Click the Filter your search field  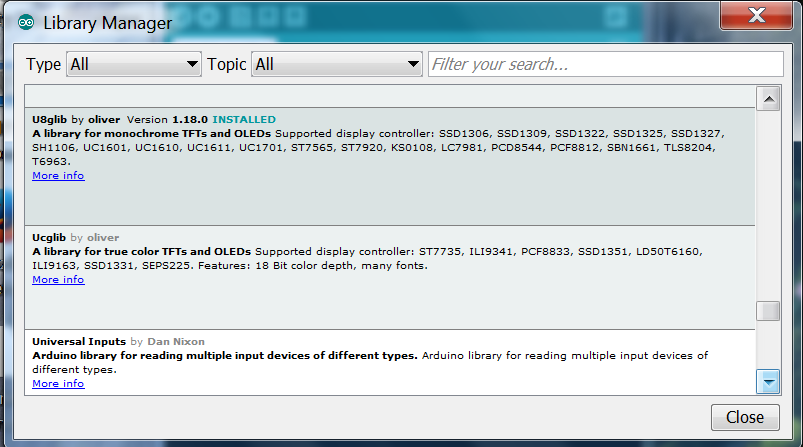[606, 64]
